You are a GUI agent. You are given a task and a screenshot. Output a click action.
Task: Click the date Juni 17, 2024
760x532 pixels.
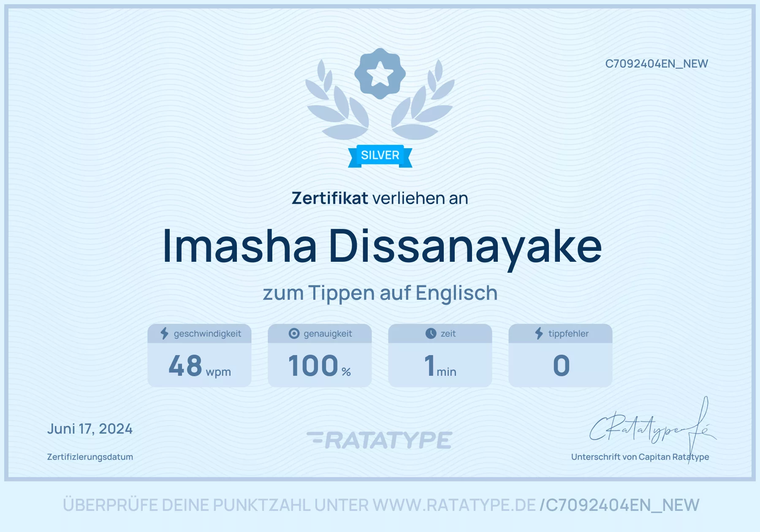90,429
